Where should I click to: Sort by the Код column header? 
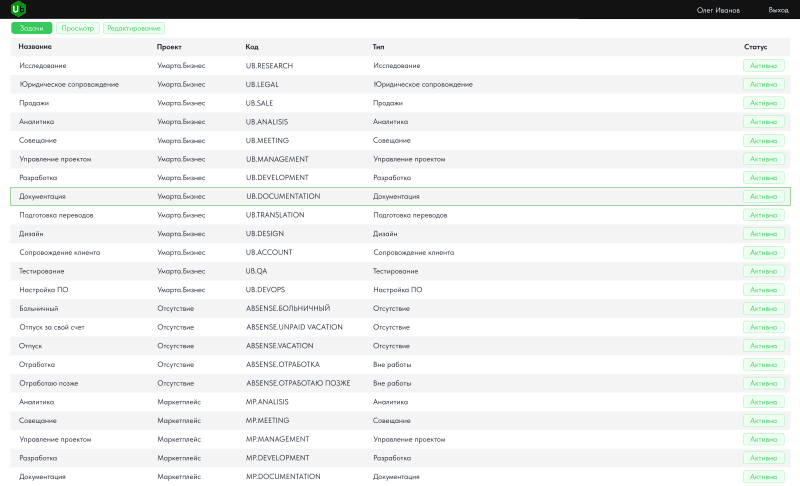pyautogui.click(x=252, y=47)
